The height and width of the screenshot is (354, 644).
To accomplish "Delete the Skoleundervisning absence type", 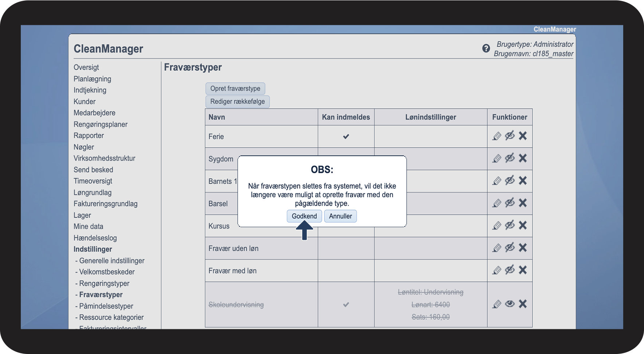I will pos(523,304).
